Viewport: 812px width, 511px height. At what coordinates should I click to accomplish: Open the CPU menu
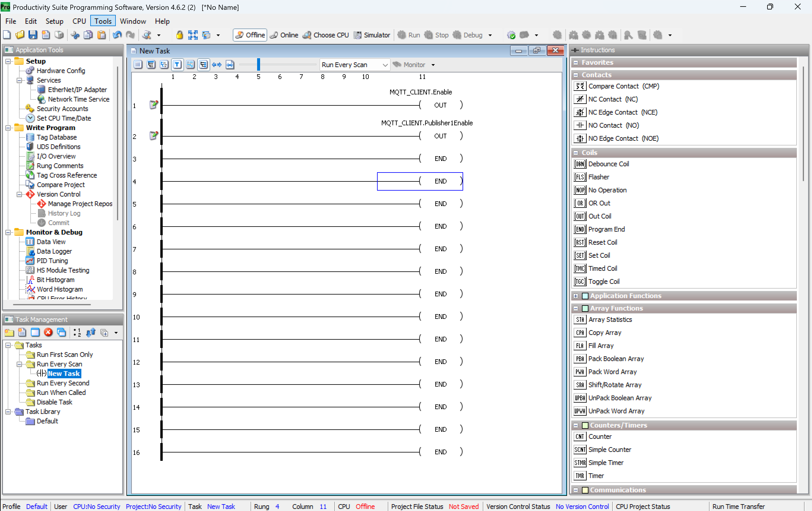click(x=79, y=21)
